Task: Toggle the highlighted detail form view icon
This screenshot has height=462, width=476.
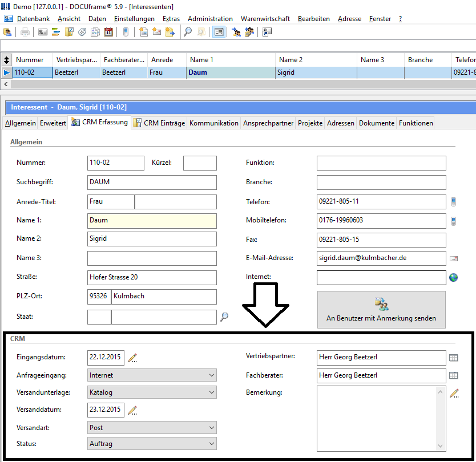Action: [x=219, y=32]
